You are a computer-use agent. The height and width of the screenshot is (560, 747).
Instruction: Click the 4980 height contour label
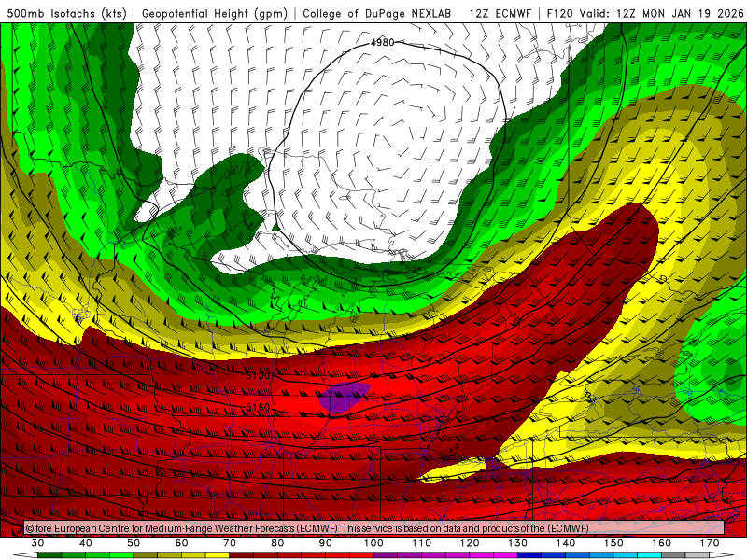click(382, 42)
